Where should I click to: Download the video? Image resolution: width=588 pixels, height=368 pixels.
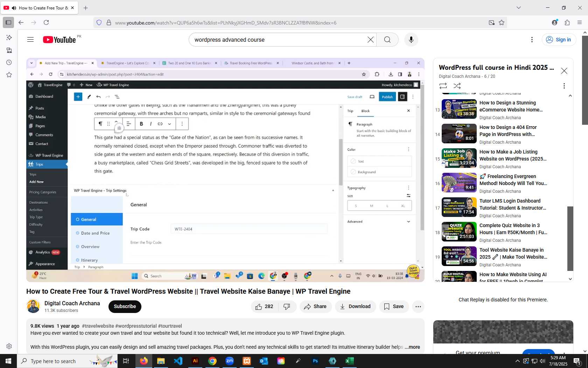pos(355,307)
